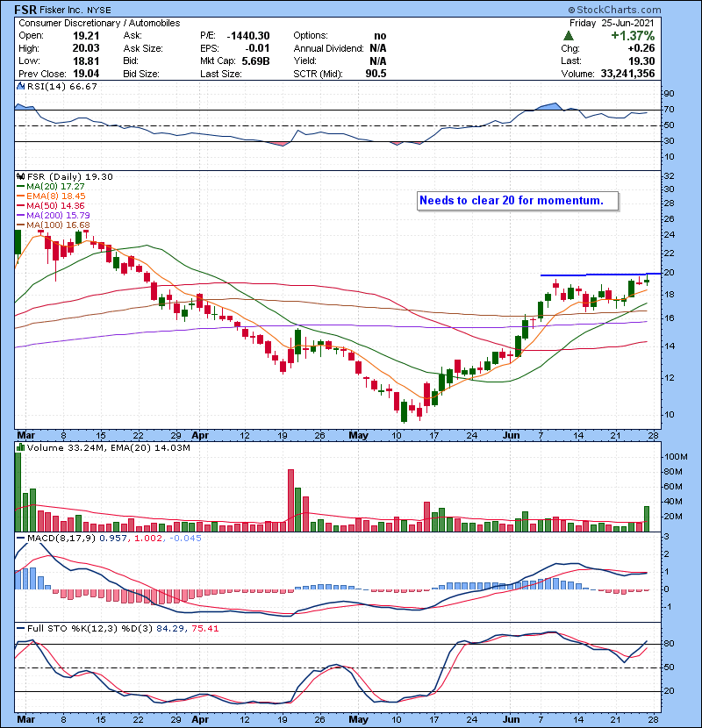Viewport: 702px width, 728px height.
Task: Click the StockCharts.com watermark text
Action: [x=614, y=10]
